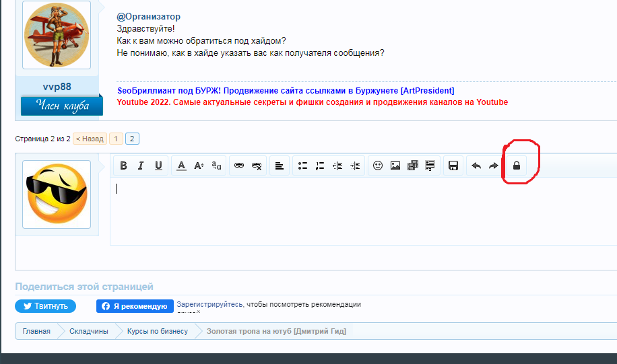This screenshot has height=364, width=617.
Task: Click the insert link icon
Action: click(x=238, y=166)
